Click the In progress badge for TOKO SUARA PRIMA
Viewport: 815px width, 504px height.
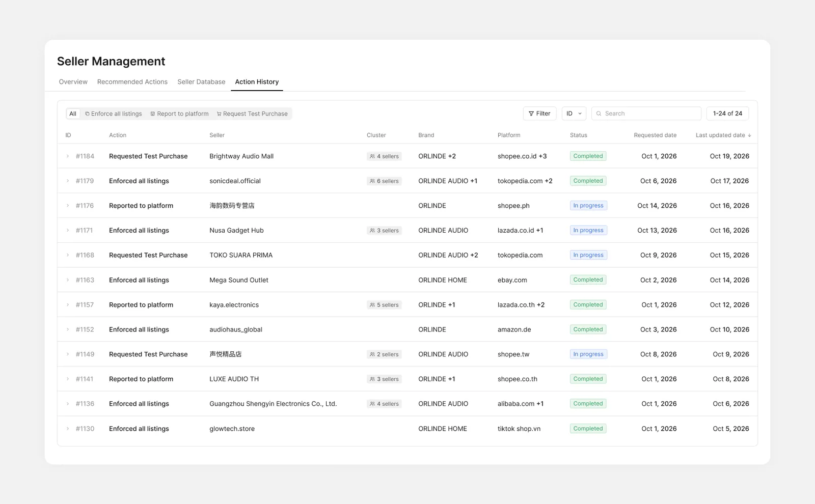(588, 255)
